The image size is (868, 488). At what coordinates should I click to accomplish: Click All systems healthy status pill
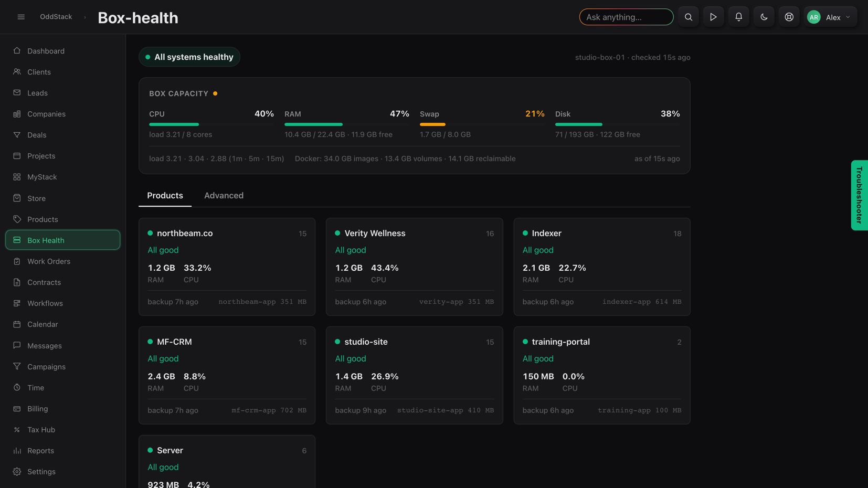coord(189,57)
